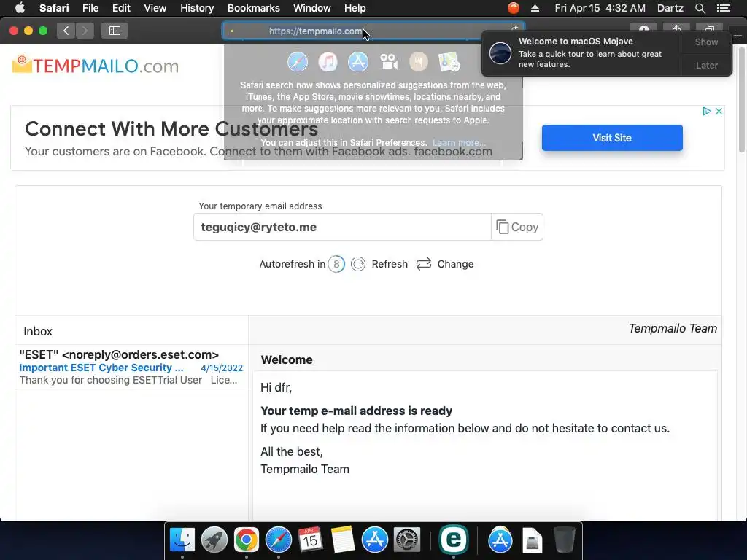747x560 pixels.
Task: Add a new tab with plus button
Action: point(738,35)
